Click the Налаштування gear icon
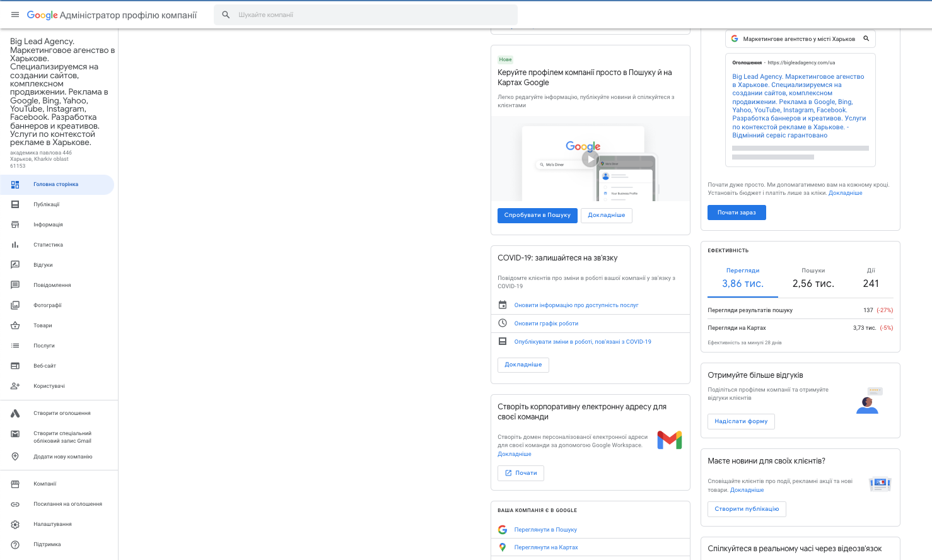 pyautogui.click(x=15, y=524)
